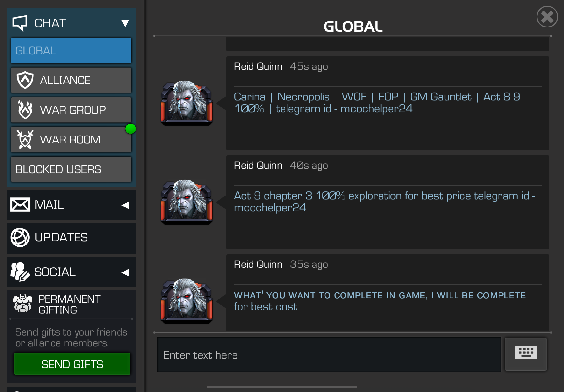Click the Mail envelope icon
564x392 pixels.
point(20,204)
